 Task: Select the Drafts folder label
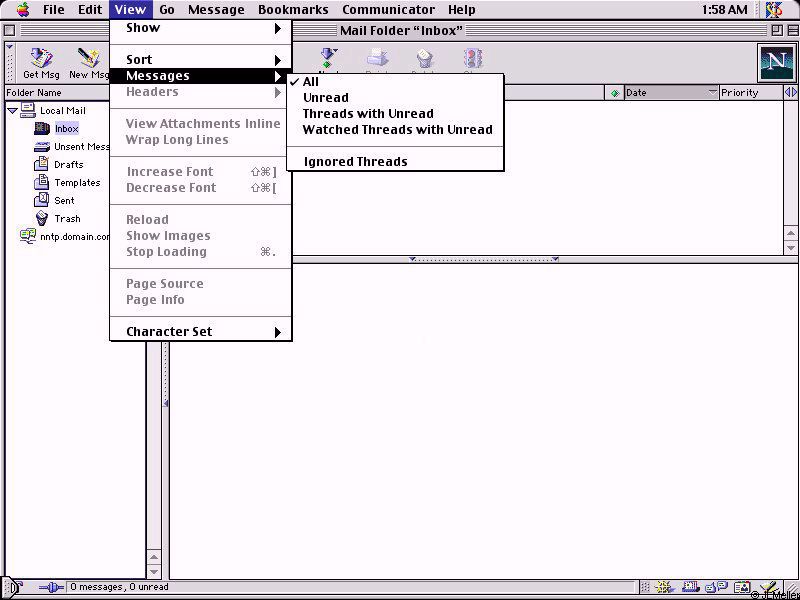coord(69,164)
